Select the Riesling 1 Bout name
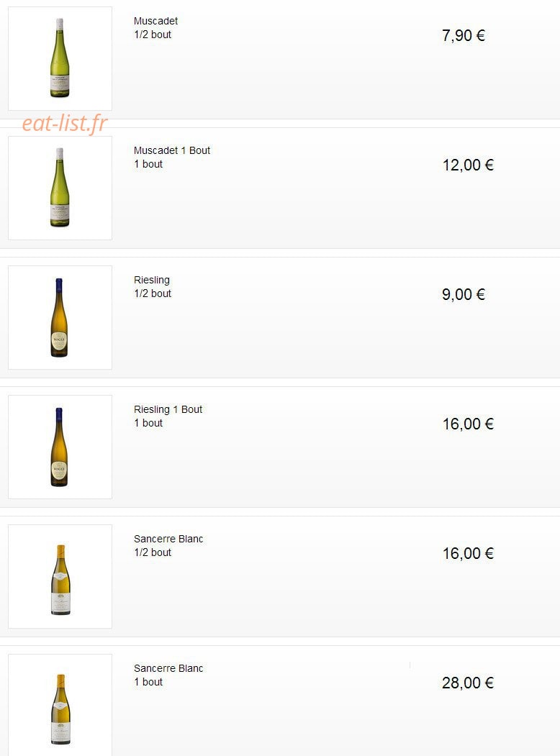This screenshot has height=756, width=560. (x=168, y=409)
